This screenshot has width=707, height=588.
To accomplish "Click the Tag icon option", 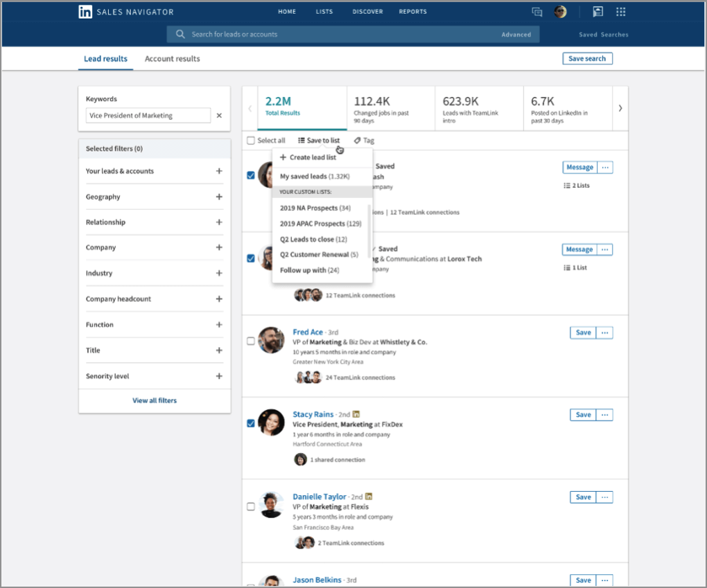I will click(x=364, y=141).
